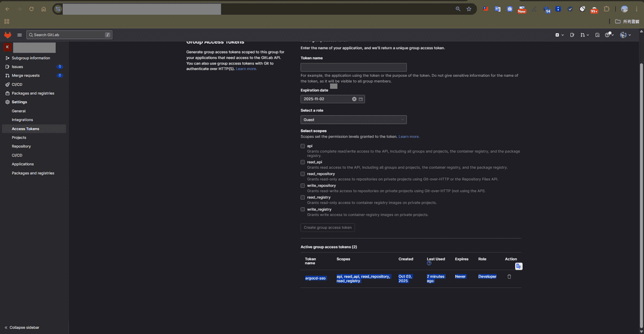644x334 pixels.
Task: Open the Issues icon in the top bar
Action: tap(572, 35)
